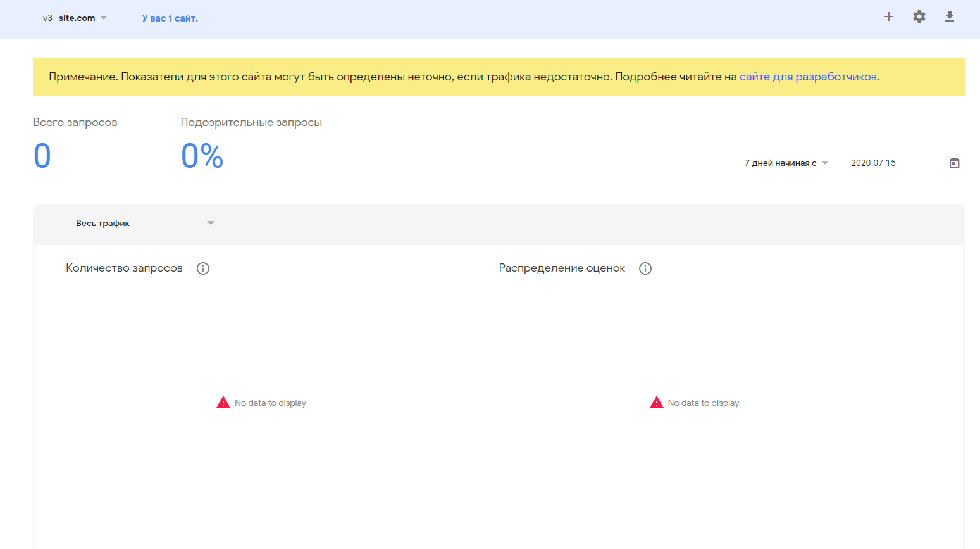Download data with the download arrow icon
The height and width of the screenshot is (549, 980).
pos(950,16)
